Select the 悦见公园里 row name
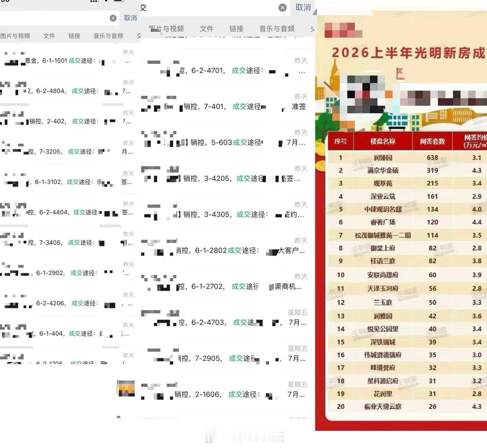The width and height of the screenshot is (487, 448). point(383,329)
